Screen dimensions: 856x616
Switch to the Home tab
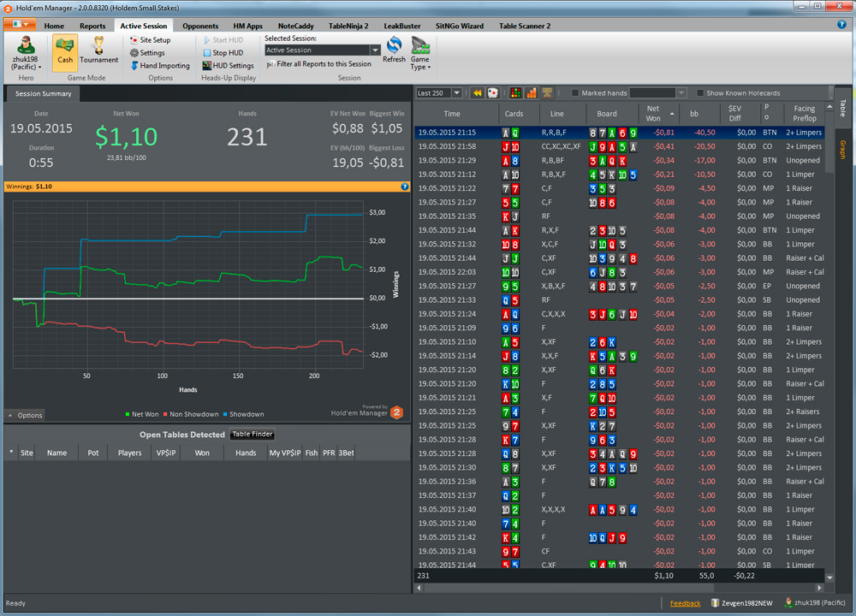pos(54,26)
